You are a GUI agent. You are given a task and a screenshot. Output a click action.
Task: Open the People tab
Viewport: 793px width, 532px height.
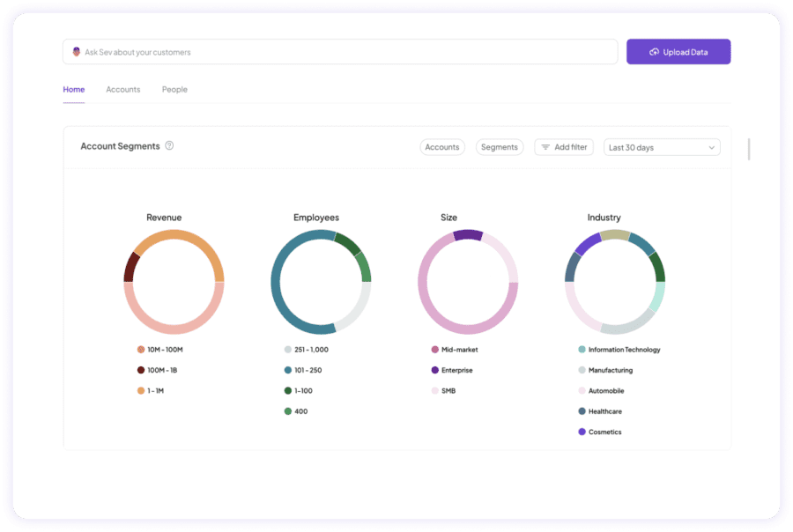(x=174, y=89)
